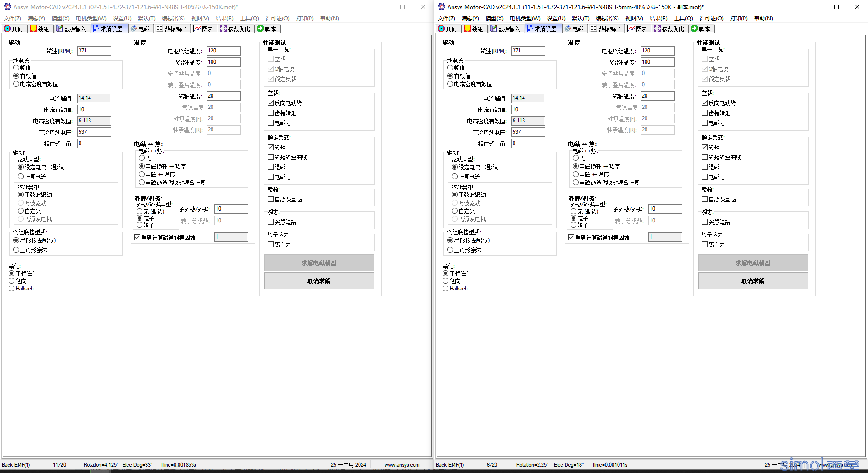868x473 pixels.
Task: Open 参数优化 tab icon in right window
Action: click(x=657, y=28)
